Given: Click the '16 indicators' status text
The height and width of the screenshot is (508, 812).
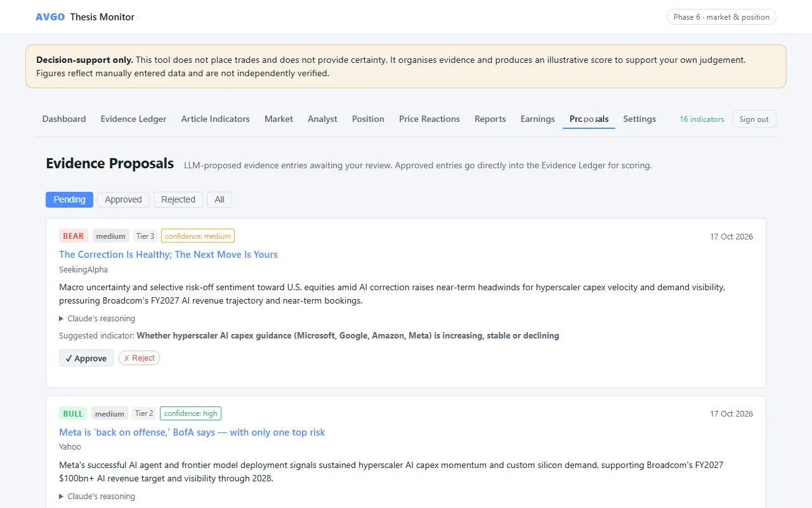Looking at the screenshot, I should tap(702, 119).
